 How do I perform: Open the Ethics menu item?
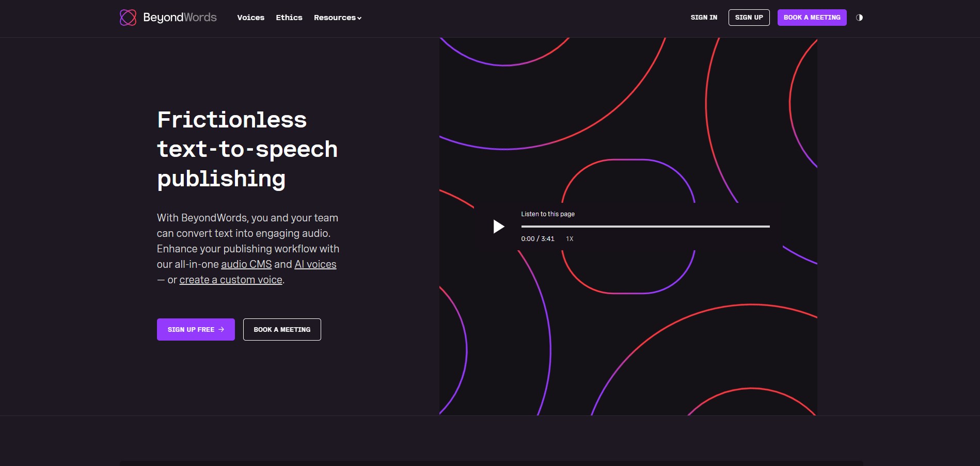tap(289, 18)
